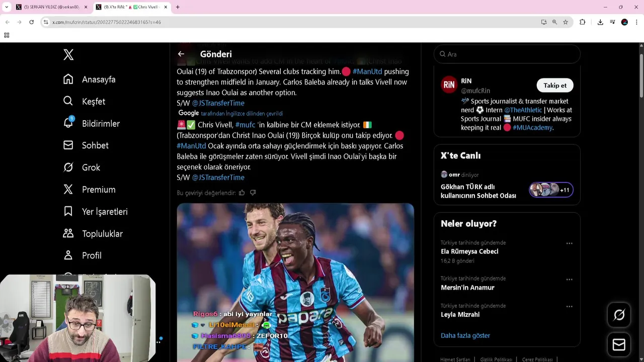Open Anasayfa home icon
This screenshot has width=644, height=362.
(68, 79)
